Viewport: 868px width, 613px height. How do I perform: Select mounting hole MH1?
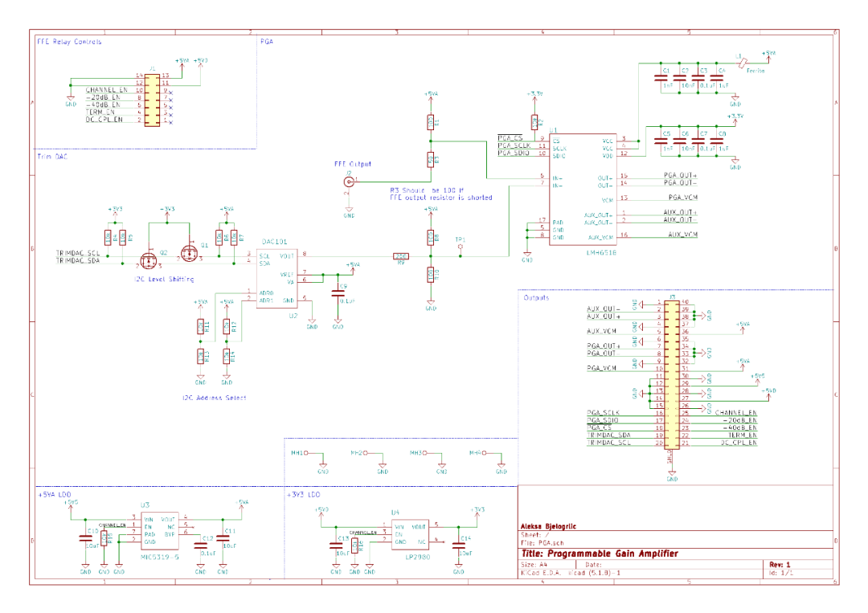tap(305, 453)
